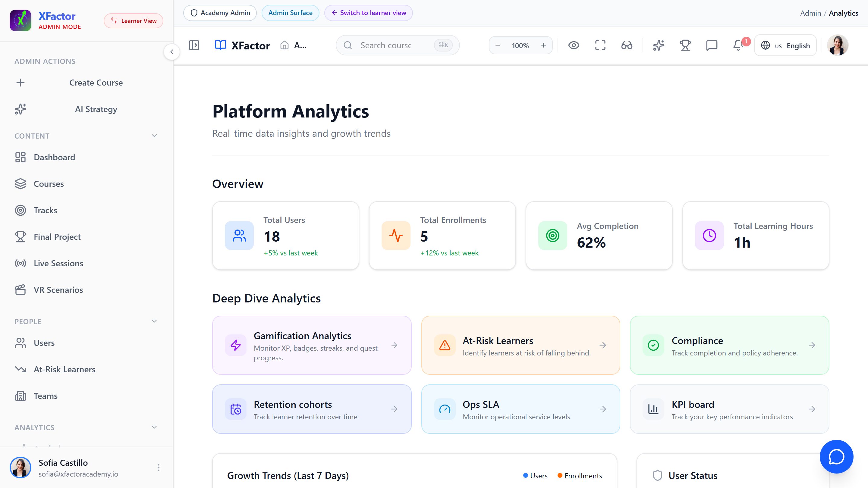Open At-Risk Learners in the sidebar
Viewport: 868px width, 488px height.
(x=86, y=369)
